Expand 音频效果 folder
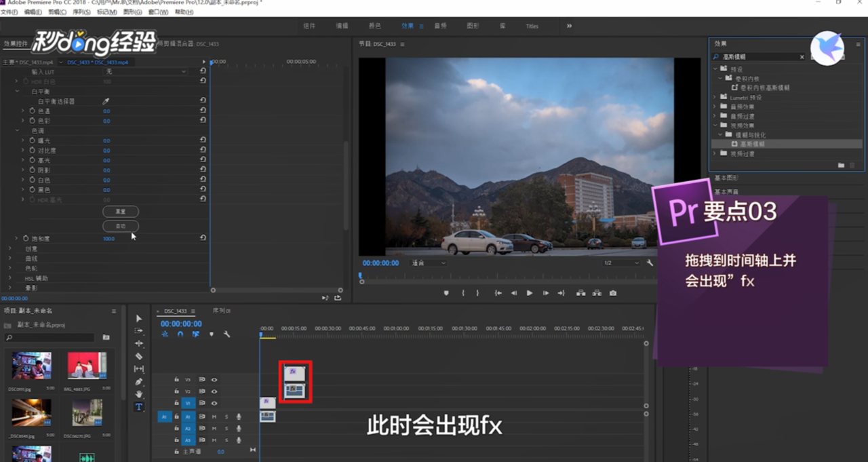The width and height of the screenshot is (868, 462). click(715, 107)
